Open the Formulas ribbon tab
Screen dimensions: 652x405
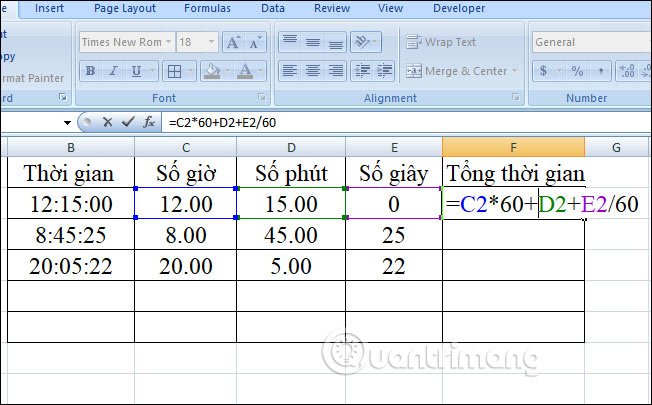point(207,8)
